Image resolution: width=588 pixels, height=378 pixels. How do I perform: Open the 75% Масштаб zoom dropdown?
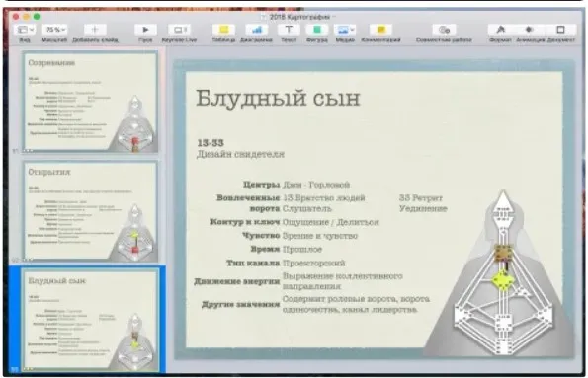tap(54, 30)
